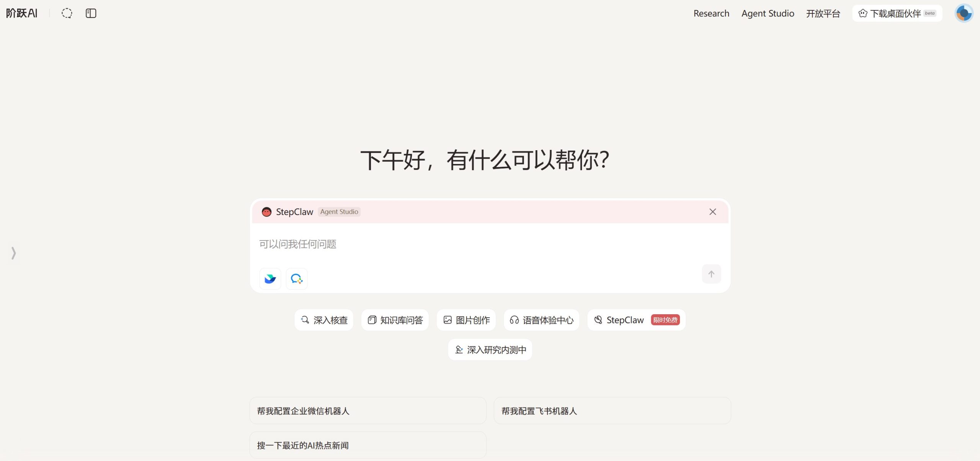Open the 语音体验中心 headphones feature
The width and height of the screenshot is (980, 461).
click(541, 320)
